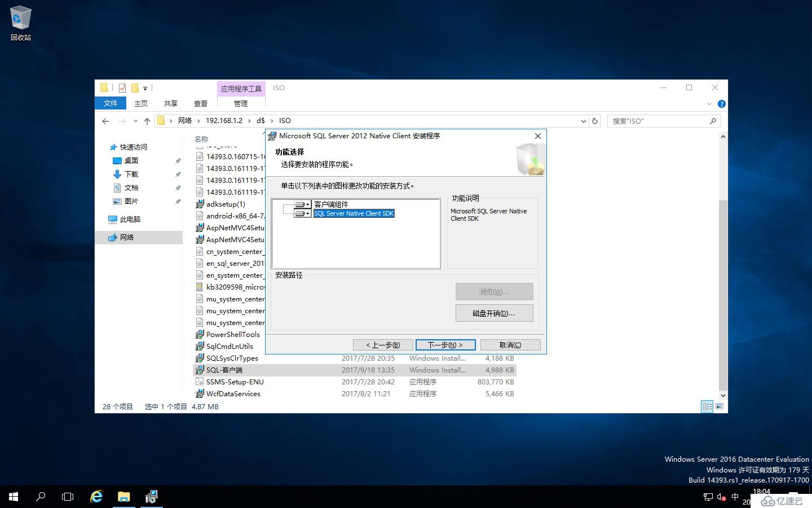Select the en_sql_server_201 file
Screen dimensions: 812x508
pos(230,263)
